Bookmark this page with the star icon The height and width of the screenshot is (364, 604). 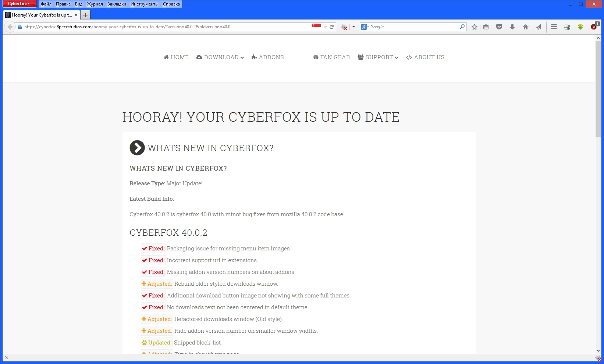pos(475,27)
